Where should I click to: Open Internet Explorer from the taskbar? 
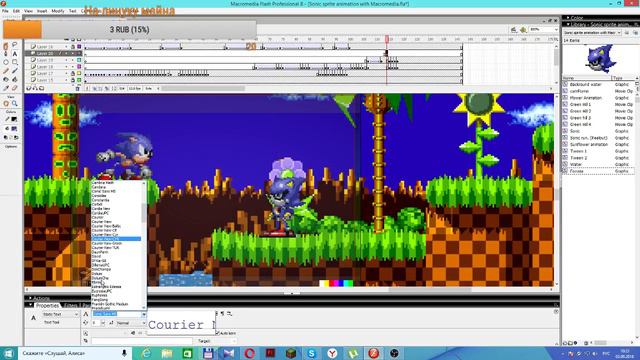tap(146, 353)
